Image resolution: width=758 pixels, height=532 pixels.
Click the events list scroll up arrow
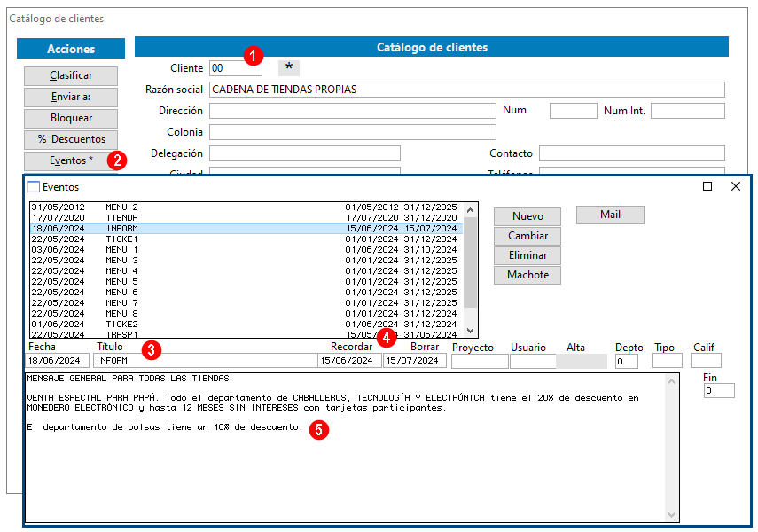tap(471, 210)
